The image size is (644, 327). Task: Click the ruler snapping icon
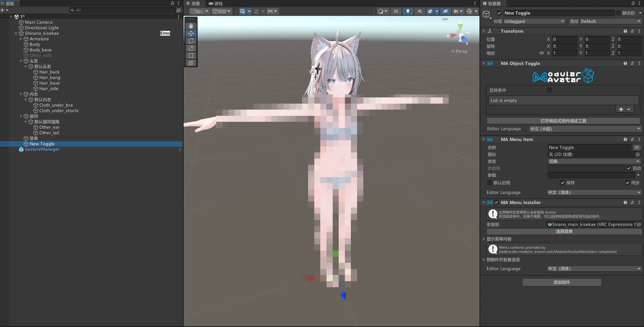point(270,11)
